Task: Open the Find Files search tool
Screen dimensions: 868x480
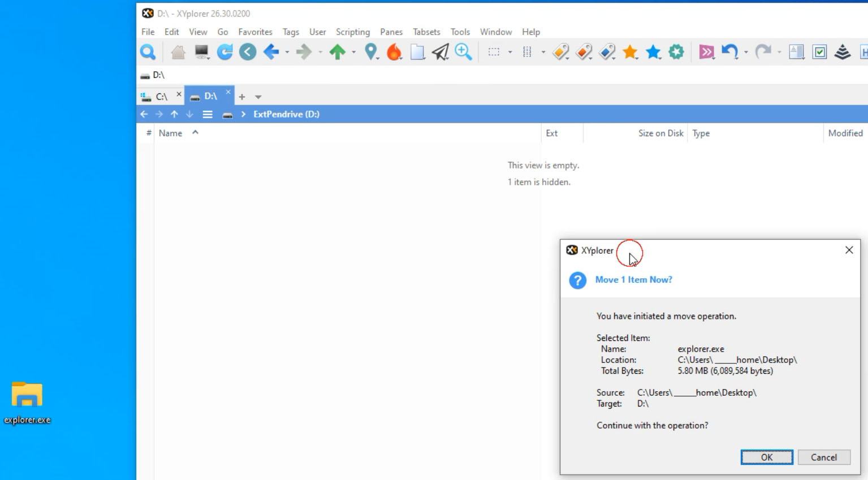Action: pyautogui.click(x=148, y=51)
